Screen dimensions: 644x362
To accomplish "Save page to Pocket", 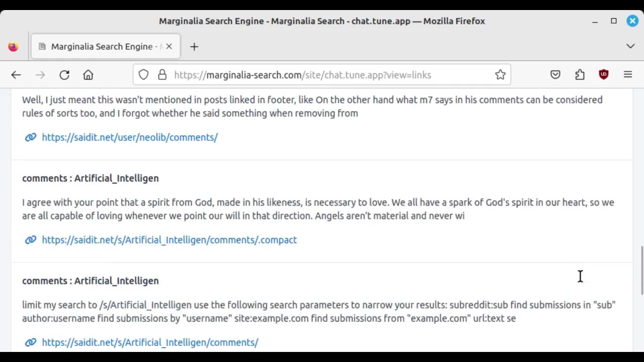I will (x=555, y=75).
